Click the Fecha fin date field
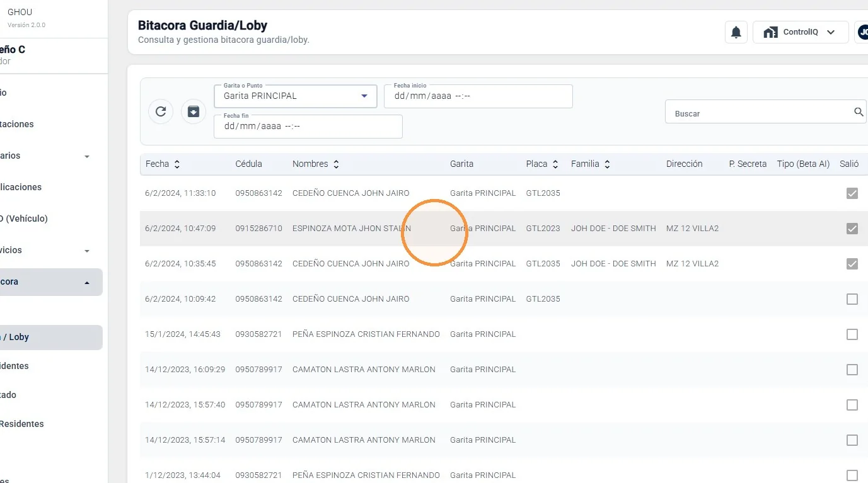This screenshot has height=483, width=868. tap(308, 127)
